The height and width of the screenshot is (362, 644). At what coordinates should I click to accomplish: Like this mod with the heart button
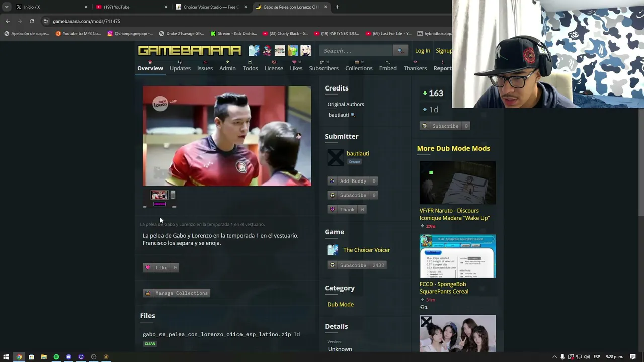click(161, 267)
